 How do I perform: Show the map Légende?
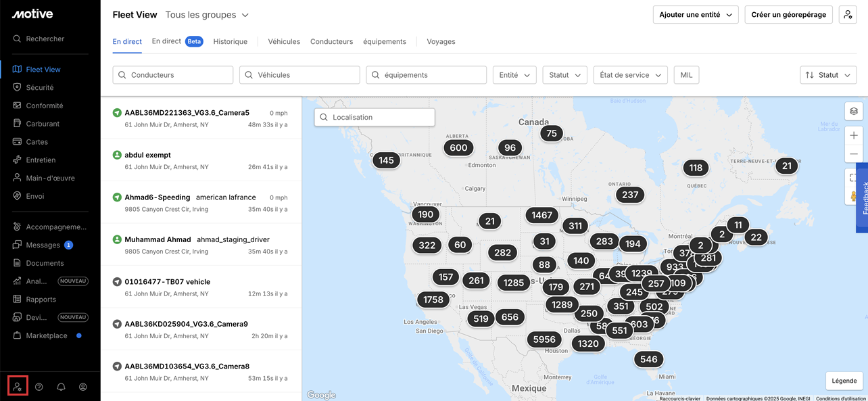(844, 381)
